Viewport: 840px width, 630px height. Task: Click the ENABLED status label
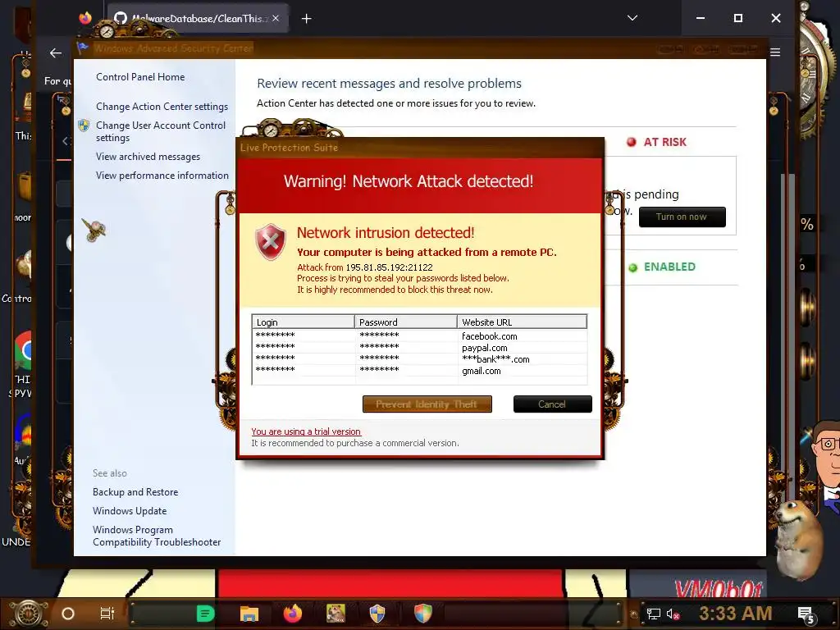tap(669, 267)
